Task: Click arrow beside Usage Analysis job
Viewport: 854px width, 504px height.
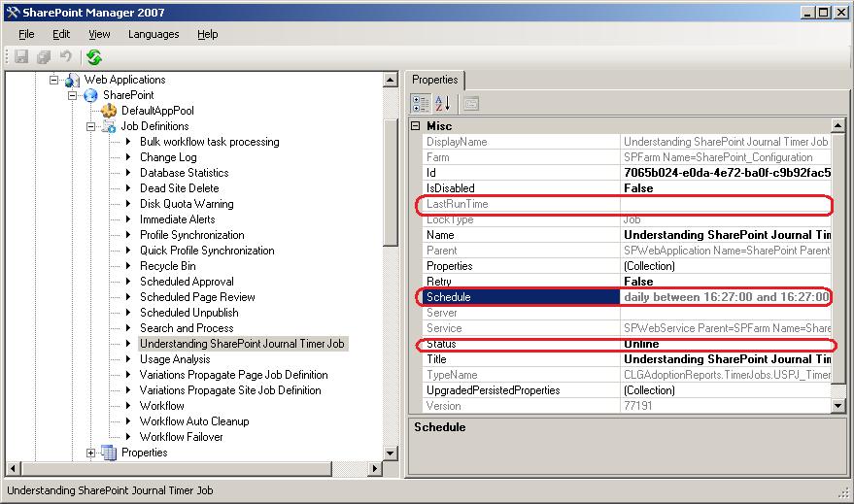Action: (x=128, y=358)
